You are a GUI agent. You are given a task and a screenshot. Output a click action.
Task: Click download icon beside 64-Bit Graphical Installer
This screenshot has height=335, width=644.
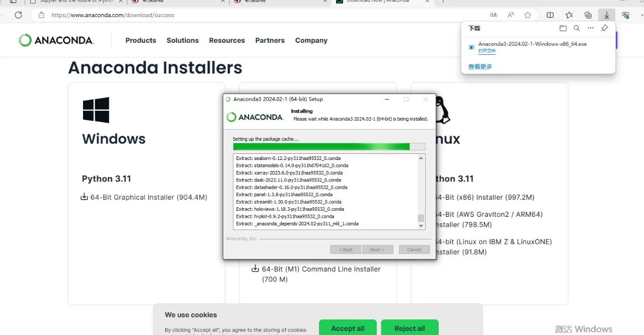click(85, 197)
